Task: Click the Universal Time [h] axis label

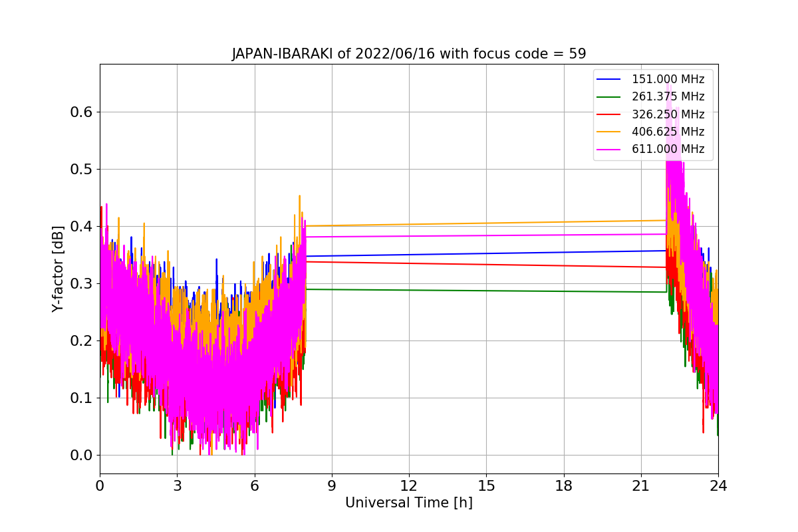Action: pyautogui.click(x=409, y=503)
